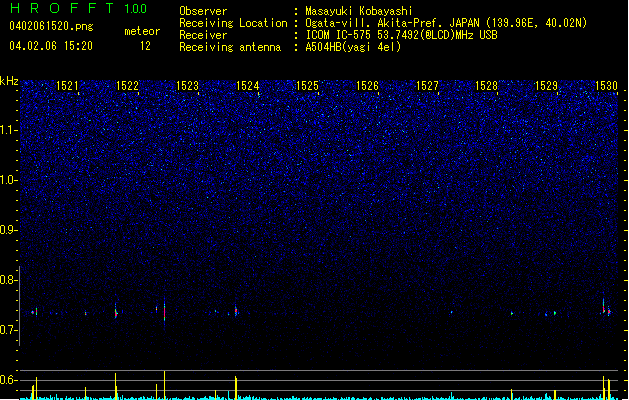Click the date stamp 04.02.06 15:20
This screenshot has width=629, height=400.
click(51, 46)
